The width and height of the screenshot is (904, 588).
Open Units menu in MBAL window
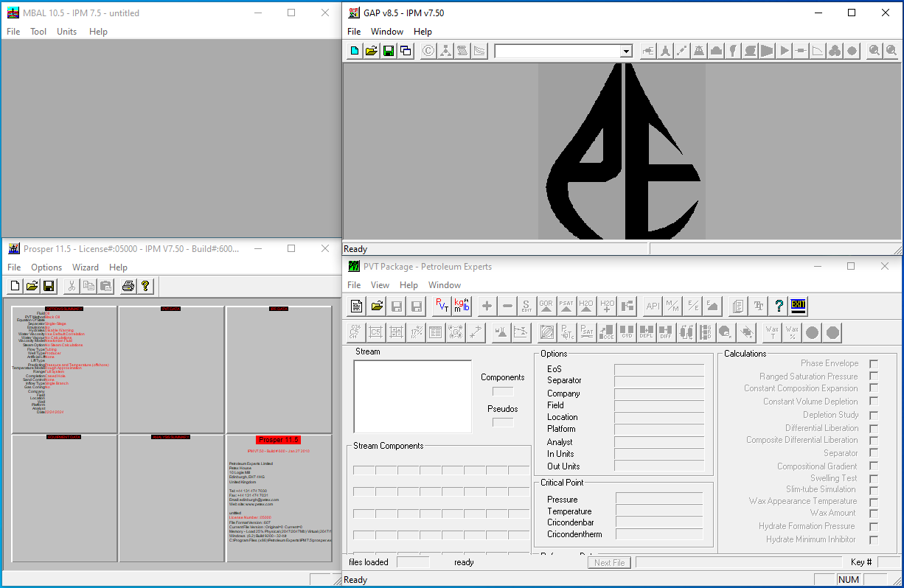[x=67, y=32]
